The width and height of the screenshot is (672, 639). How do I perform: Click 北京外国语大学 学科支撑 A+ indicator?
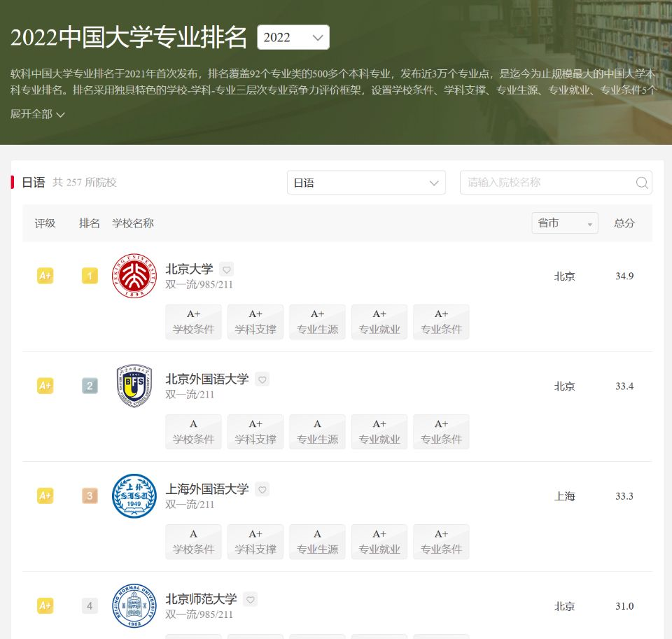(x=255, y=432)
